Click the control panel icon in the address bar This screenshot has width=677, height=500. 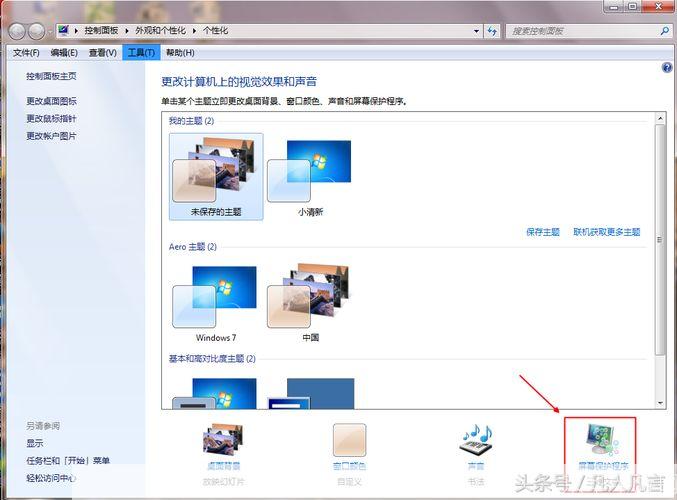(x=64, y=31)
